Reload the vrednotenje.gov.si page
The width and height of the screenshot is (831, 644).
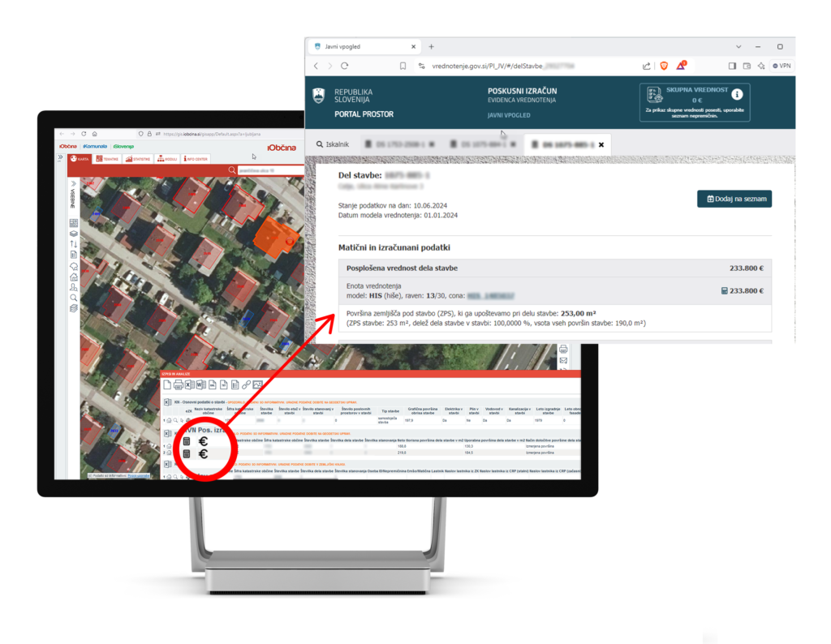tap(345, 66)
